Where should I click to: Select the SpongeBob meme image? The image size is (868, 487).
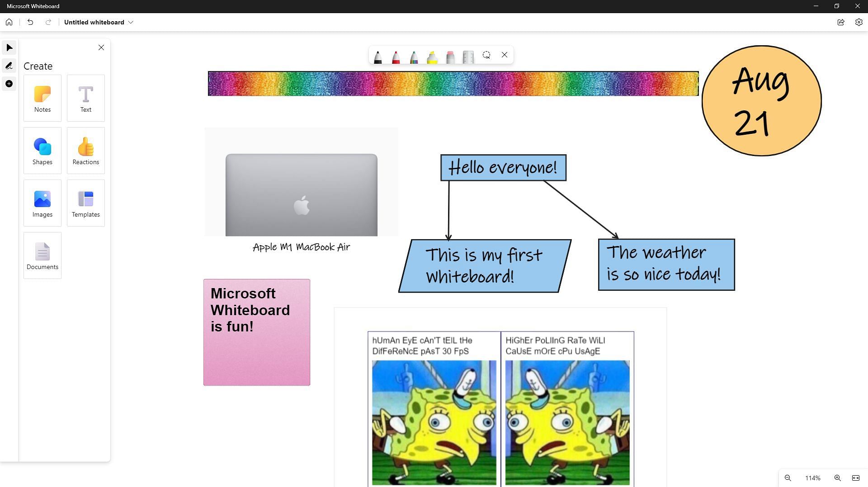click(x=500, y=409)
